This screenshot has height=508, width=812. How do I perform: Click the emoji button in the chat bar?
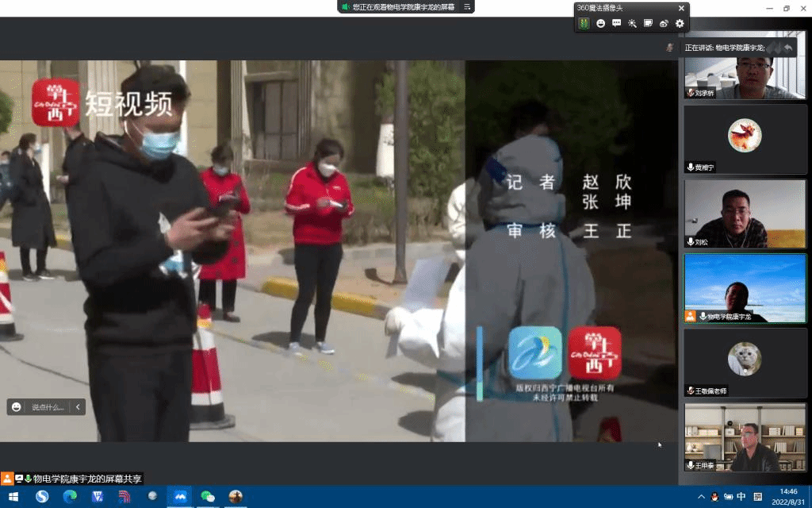pyautogui.click(x=17, y=407)
